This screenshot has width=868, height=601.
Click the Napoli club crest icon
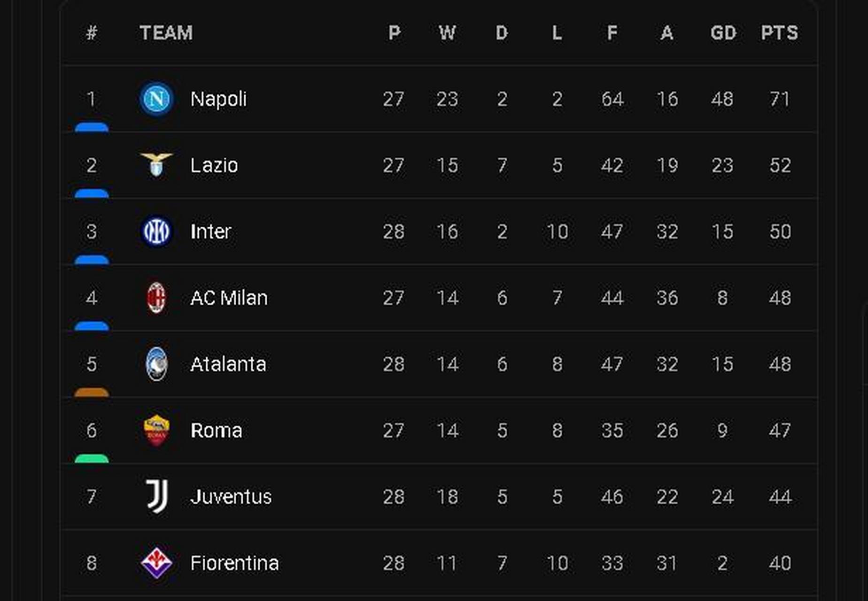click(x=156, y=99)
